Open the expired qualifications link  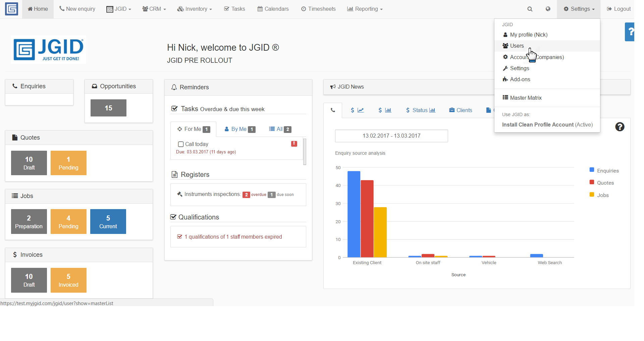[x=233, y=237]
